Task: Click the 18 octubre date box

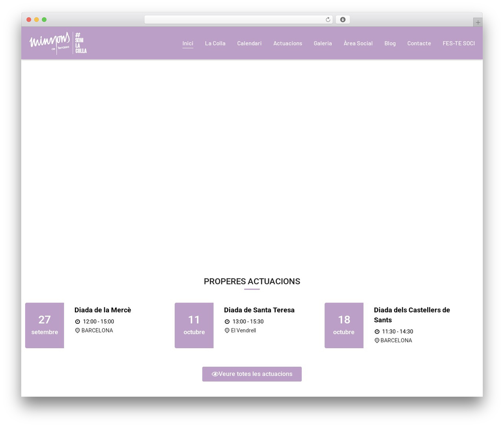Action: click(344, 325)
